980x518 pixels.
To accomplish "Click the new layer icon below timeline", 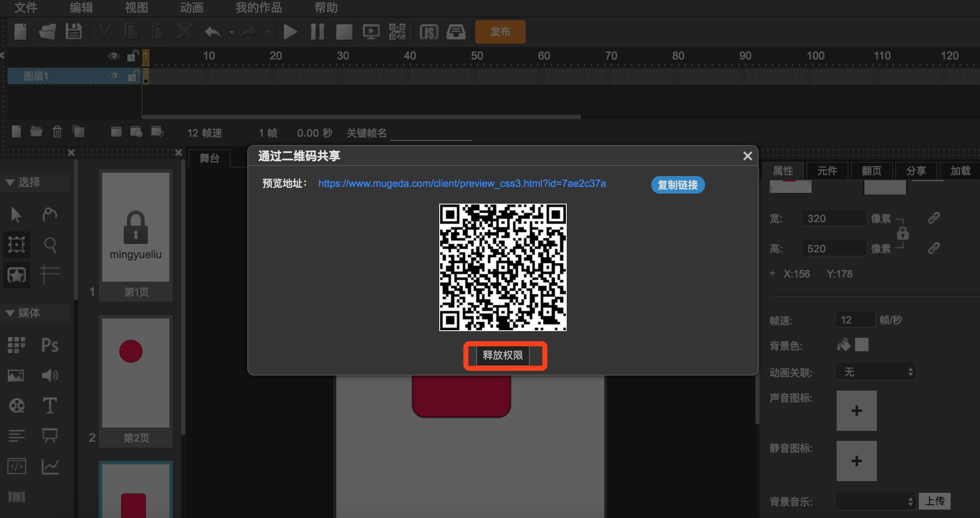I will (x=16, y=132).
